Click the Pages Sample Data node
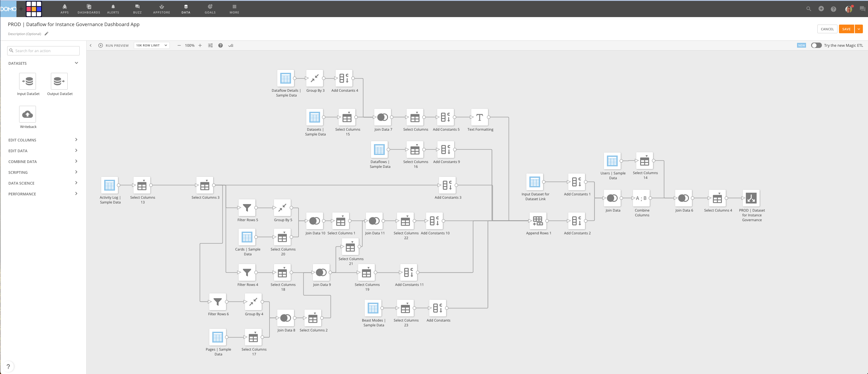 pos(218,337)
